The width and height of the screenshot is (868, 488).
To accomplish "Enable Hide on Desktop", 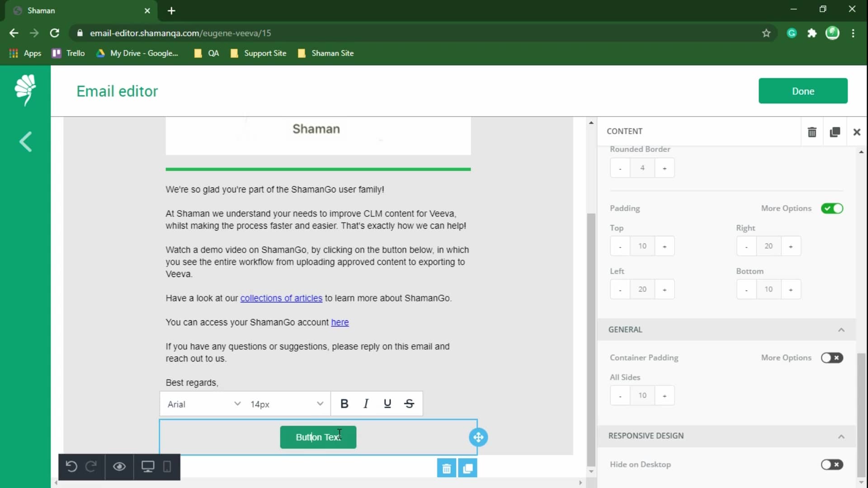I will pos(832,465).
